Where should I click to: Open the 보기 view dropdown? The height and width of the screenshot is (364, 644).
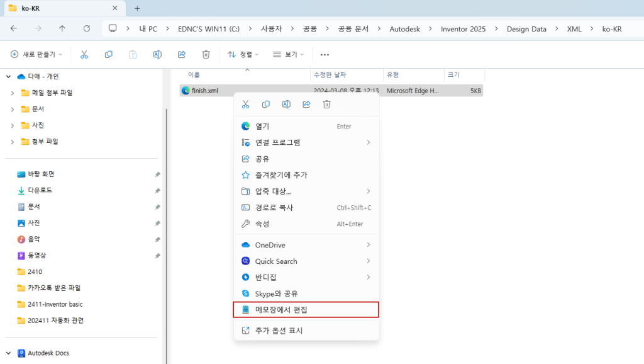pyautogui.click(x=288, y=54)
